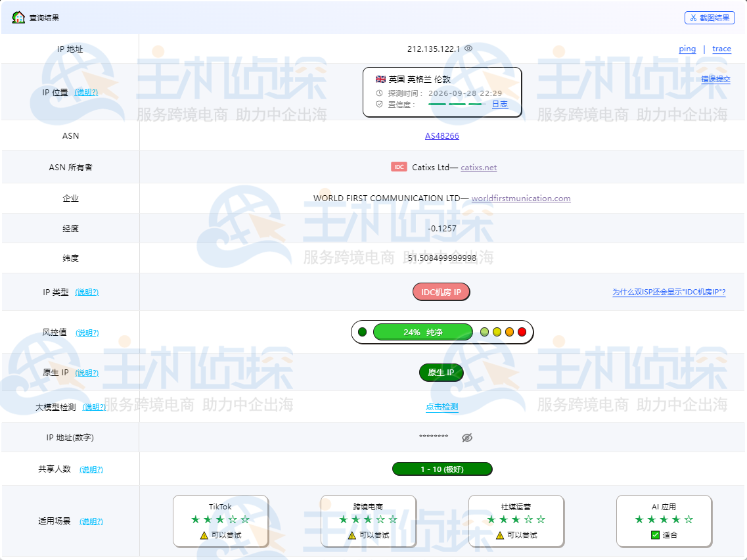Click 说明? next to IP 类型

[87, 292]
